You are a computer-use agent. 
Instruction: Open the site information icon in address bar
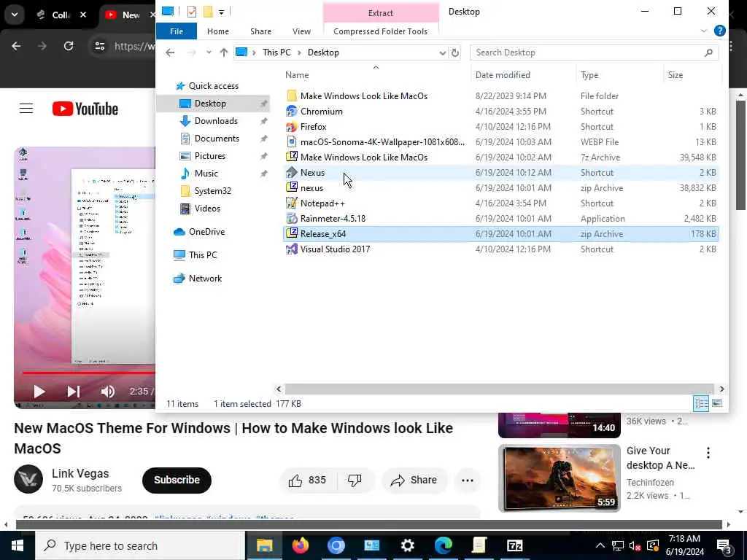[99, 46]
